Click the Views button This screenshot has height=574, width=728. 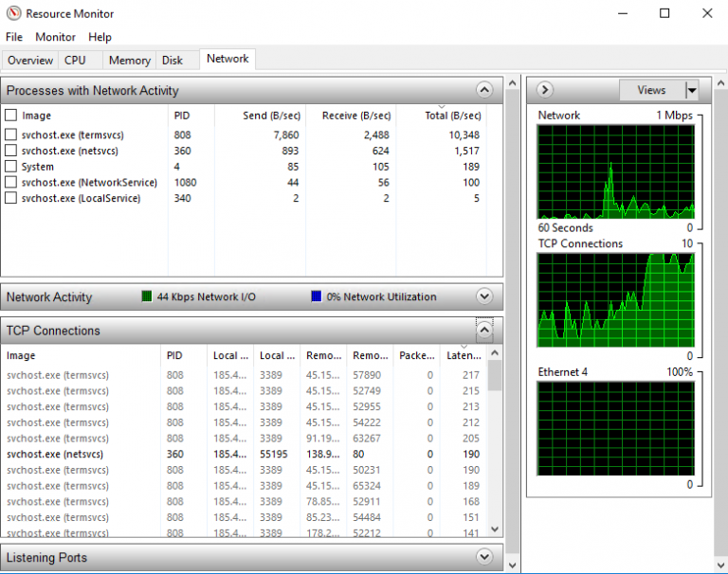(651, 90)
